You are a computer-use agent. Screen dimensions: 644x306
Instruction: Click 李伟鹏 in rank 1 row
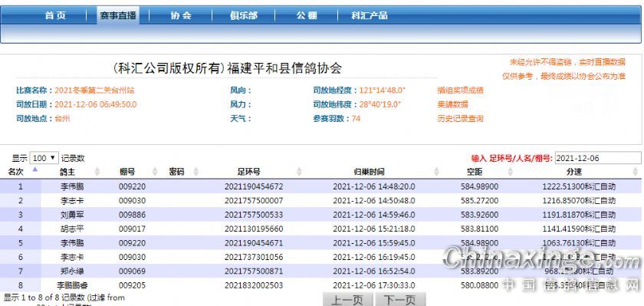point(72,186)
